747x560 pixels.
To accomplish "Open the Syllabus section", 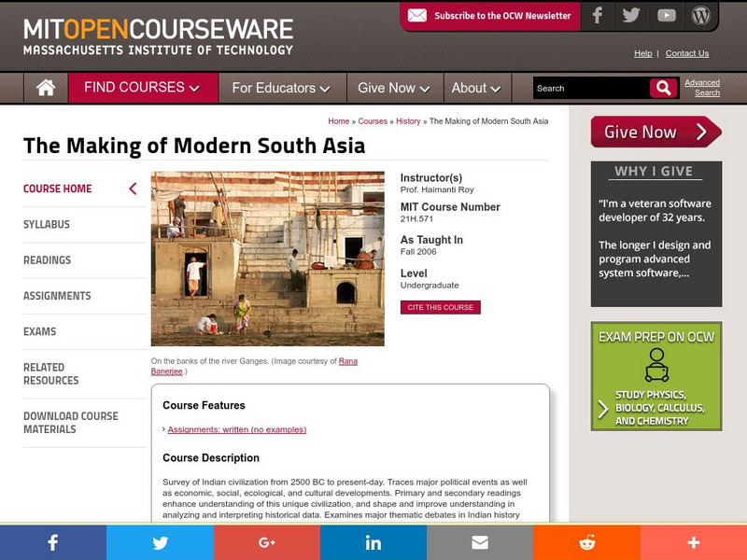I will [46, 224].
